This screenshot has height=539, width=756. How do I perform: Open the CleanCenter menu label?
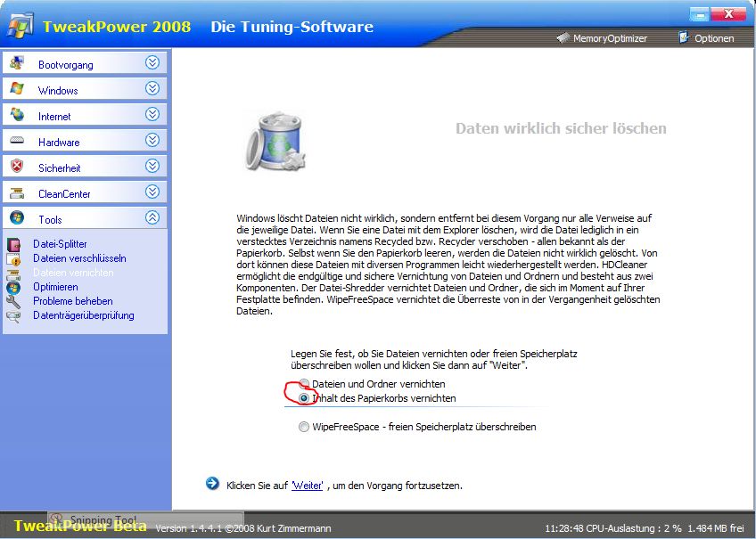coord(64,194)
